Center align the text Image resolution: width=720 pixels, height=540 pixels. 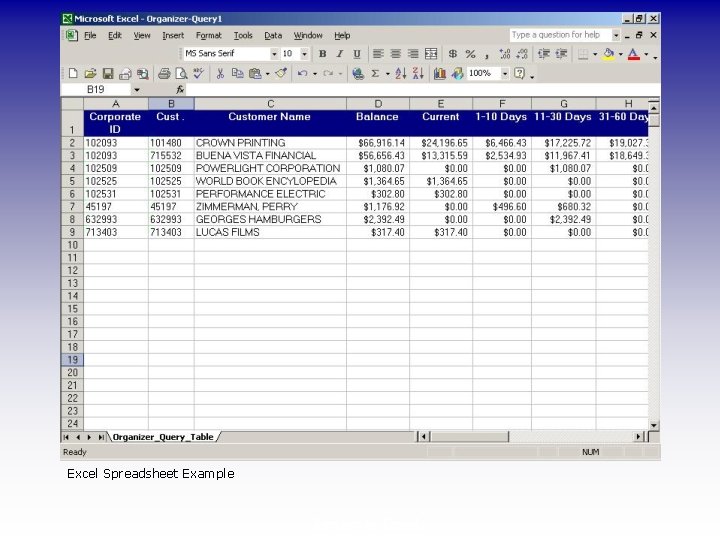click(395, 54)
